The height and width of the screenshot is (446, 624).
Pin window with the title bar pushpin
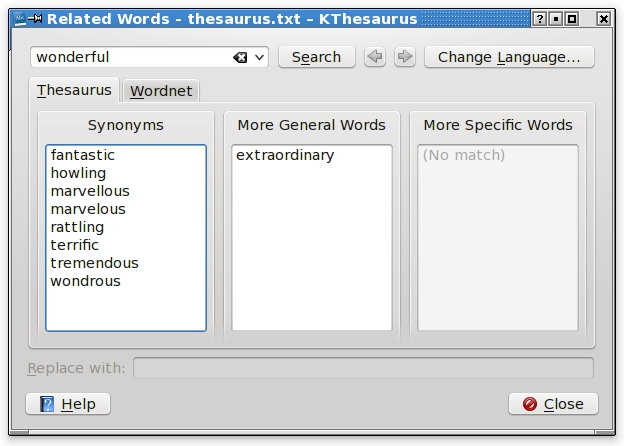35,18
